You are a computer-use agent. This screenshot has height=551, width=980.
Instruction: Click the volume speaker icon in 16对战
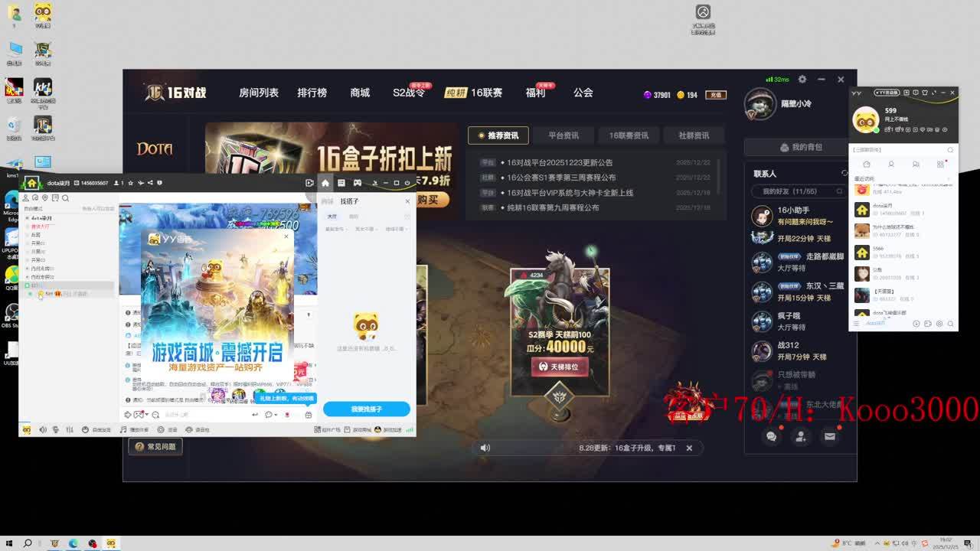click(x=485, y=448)
